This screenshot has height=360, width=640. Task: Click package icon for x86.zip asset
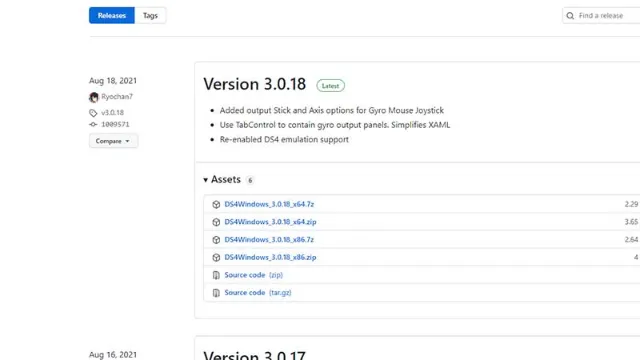point(216,258)
